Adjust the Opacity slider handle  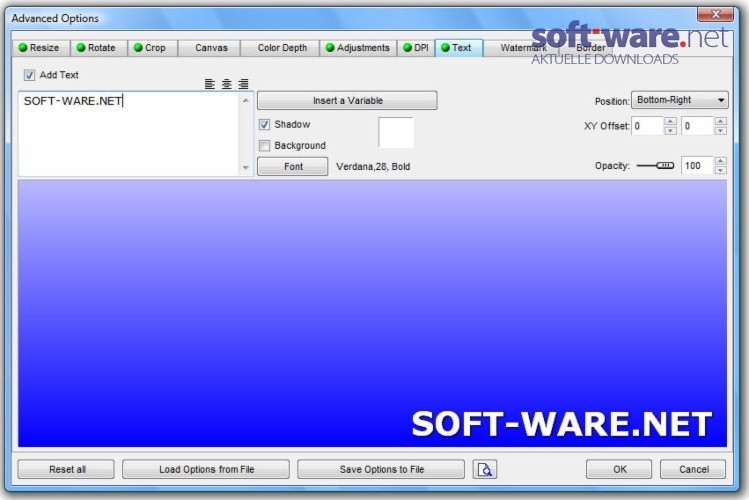coord(664,166)
